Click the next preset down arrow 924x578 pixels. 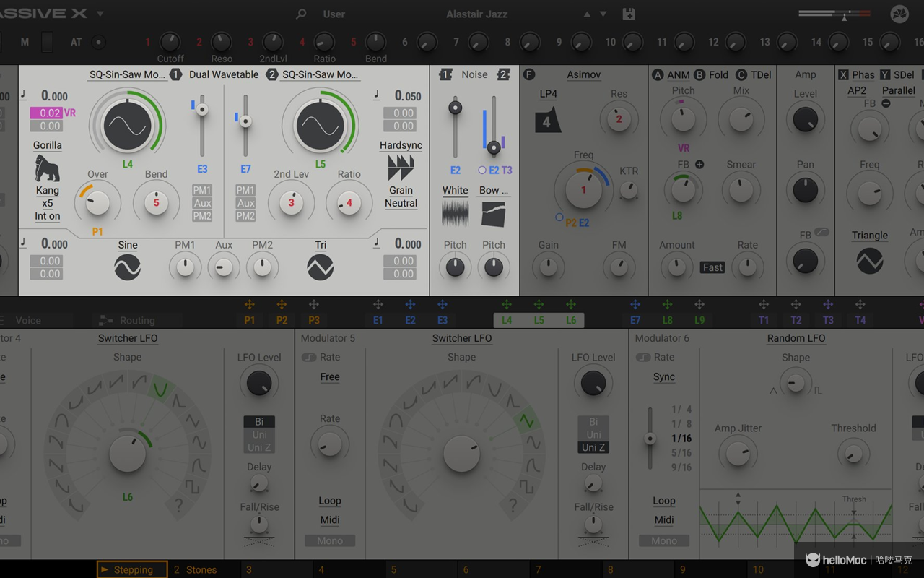(x=603, y=14)
